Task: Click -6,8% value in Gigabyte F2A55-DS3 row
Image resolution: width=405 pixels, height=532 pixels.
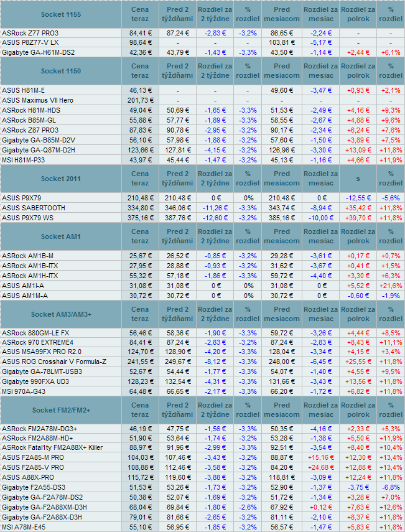Action: coord(391,487)
